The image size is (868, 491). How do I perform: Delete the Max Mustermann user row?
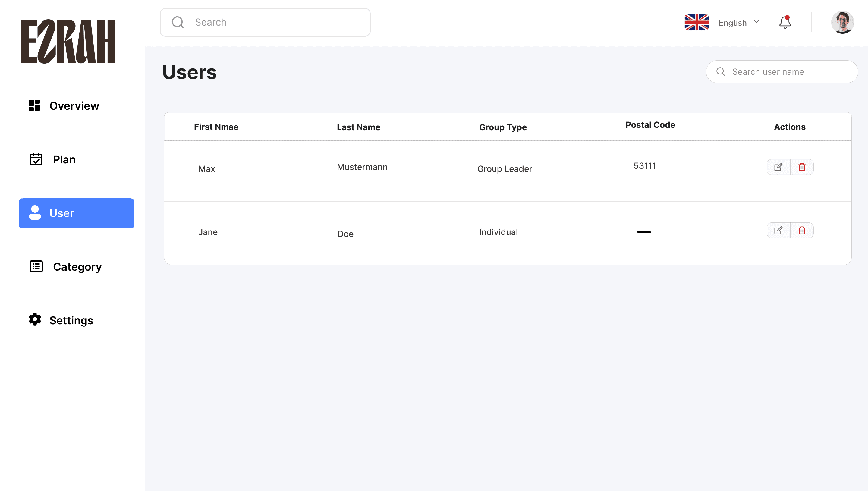click(x=802, y=167)
